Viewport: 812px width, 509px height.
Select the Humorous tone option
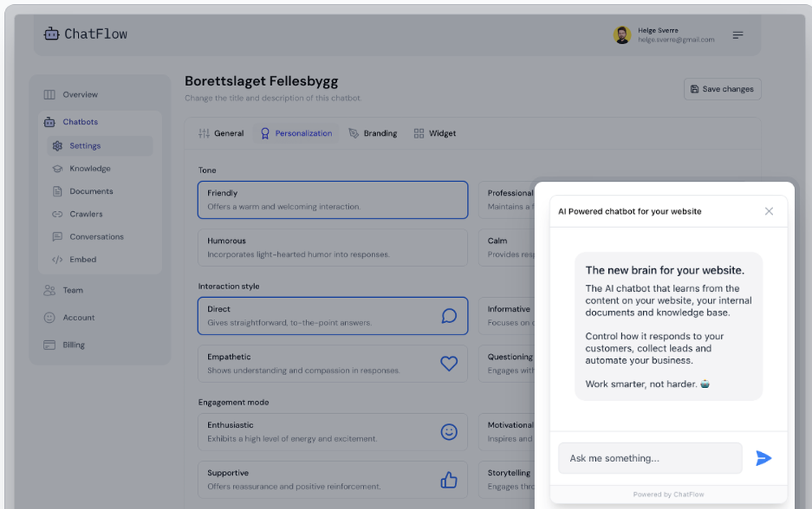(333, 248)
